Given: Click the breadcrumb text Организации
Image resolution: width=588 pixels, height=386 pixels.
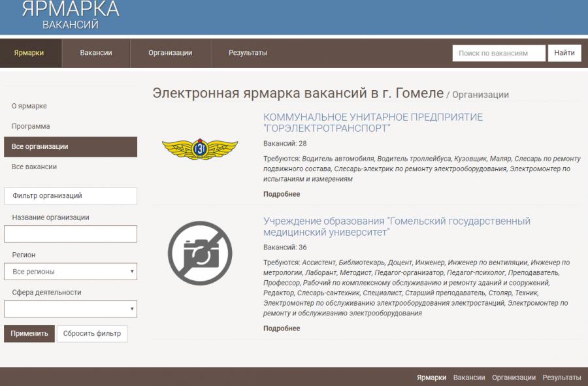Looking at the screenshot, I should coord(480,95).
